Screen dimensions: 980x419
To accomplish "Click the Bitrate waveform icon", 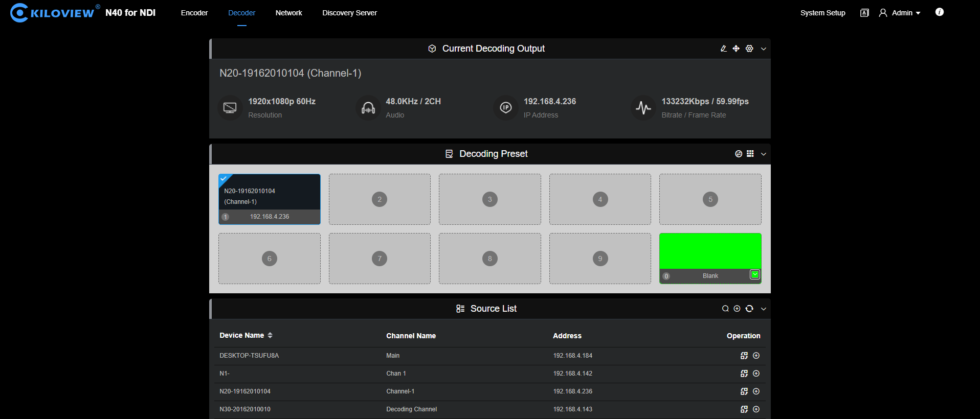I will coord(643,108).
